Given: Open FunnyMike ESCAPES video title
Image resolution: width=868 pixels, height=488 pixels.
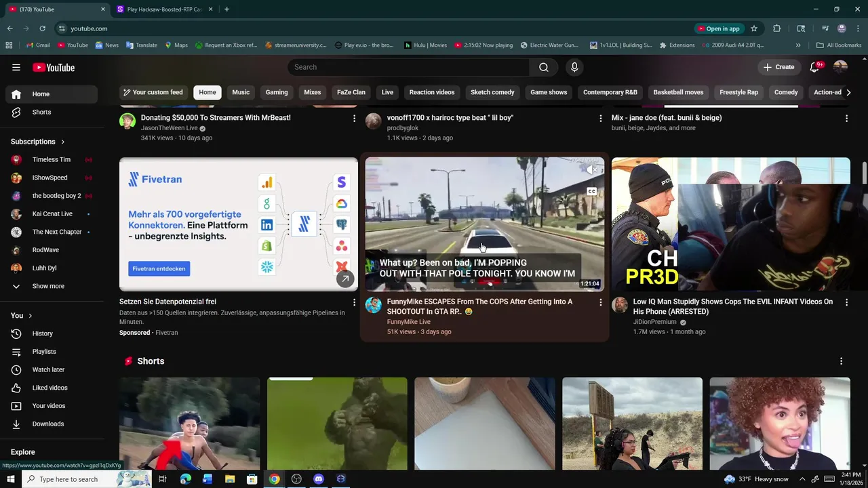Looking at the screenshot, I should point(479,306).
